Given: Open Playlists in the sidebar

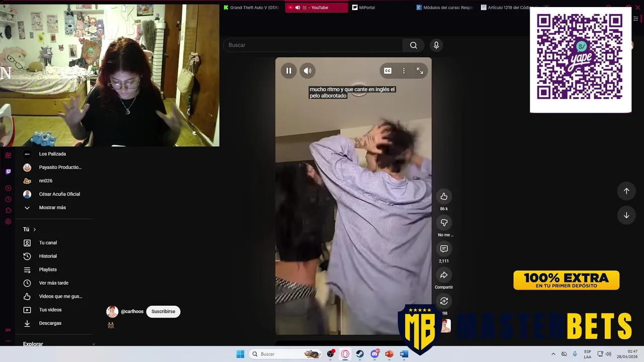Looking at the screenshot, I should coord(54,270).
